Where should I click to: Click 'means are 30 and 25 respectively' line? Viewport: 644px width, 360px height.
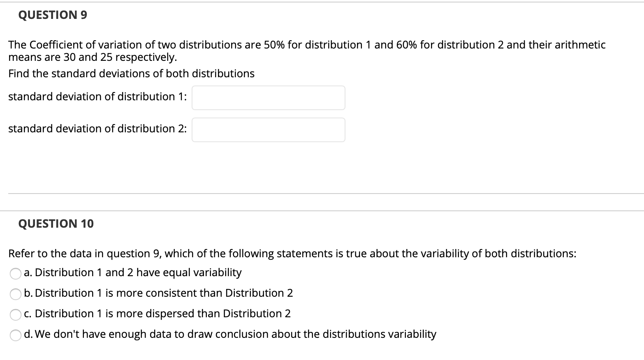tap(93, 57)
